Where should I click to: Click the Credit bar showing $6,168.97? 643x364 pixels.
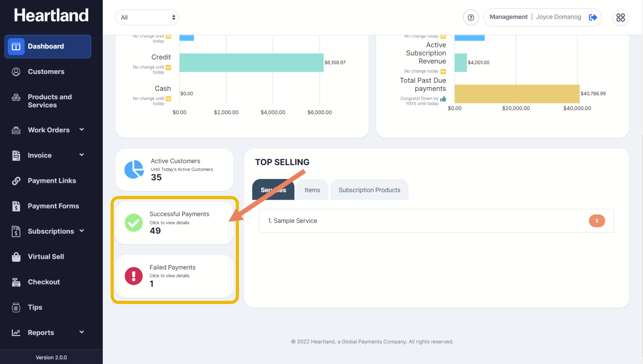coord(251,63)
